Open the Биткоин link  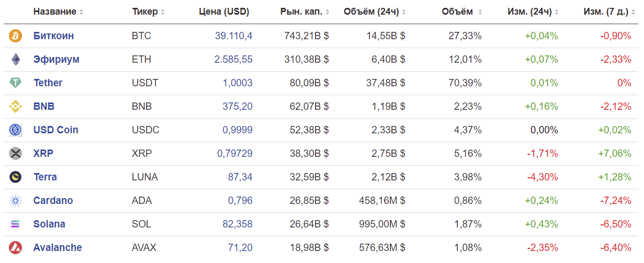point(53,36)
